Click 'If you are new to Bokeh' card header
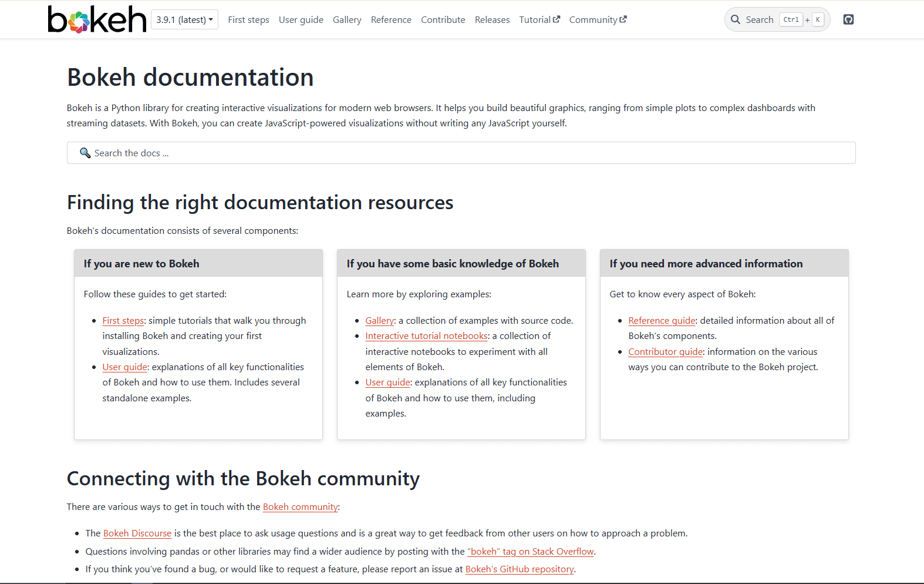Image resolution: width=924 pixels, height=584 pixels. (x=198, y=263)
